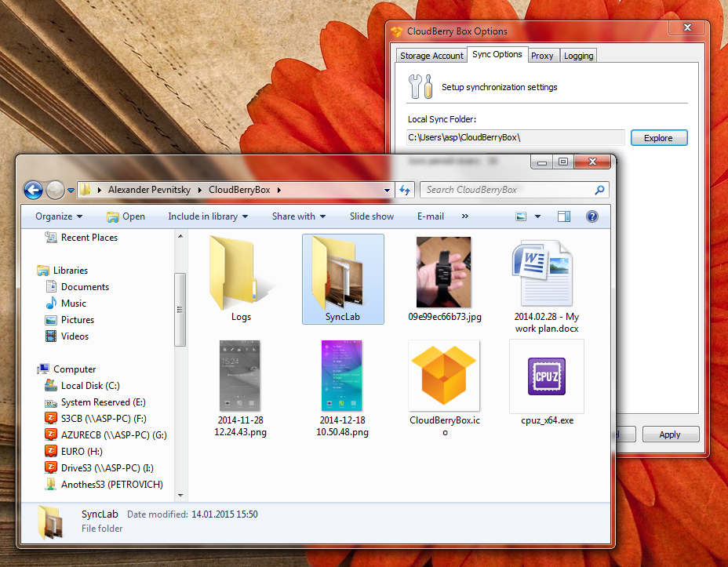Open the Logs folder

[x=241, y=278]
